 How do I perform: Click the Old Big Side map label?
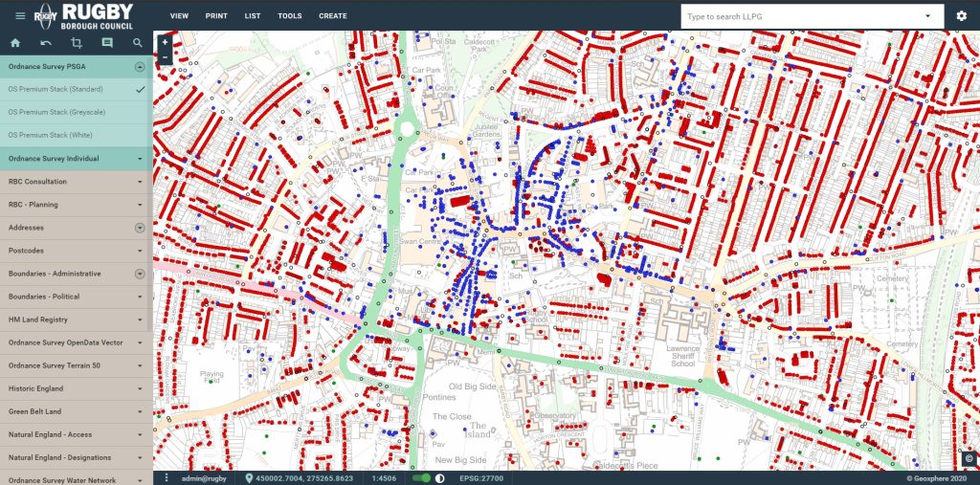(472, 386)
